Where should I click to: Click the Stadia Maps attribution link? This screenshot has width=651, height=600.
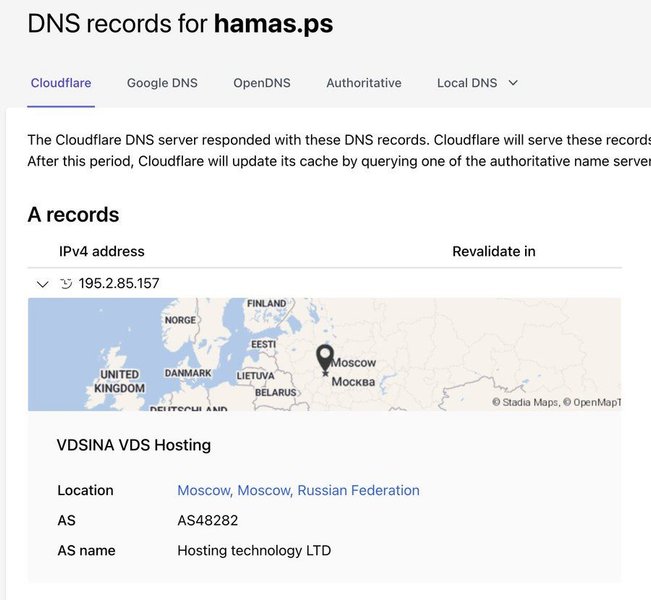tap(527, 402)
